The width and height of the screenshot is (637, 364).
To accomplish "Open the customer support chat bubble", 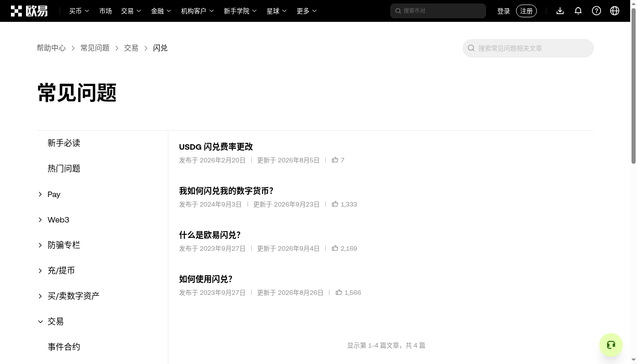I will (611, 345).
